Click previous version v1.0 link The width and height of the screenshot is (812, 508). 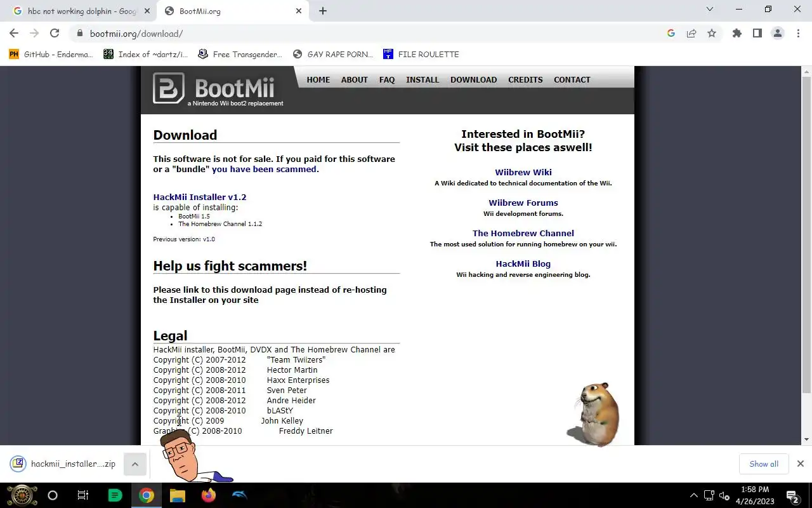pyautogui.click(x=209, y=239)
